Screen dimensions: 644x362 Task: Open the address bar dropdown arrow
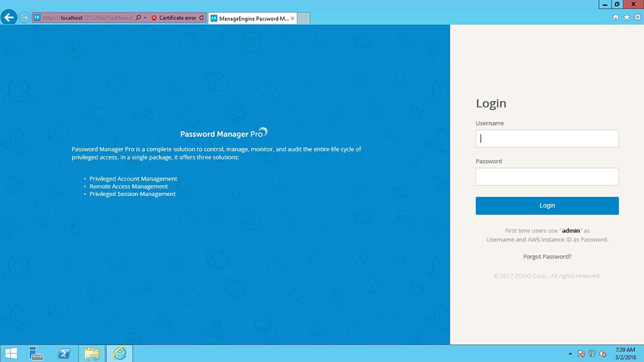pos(145,18)
